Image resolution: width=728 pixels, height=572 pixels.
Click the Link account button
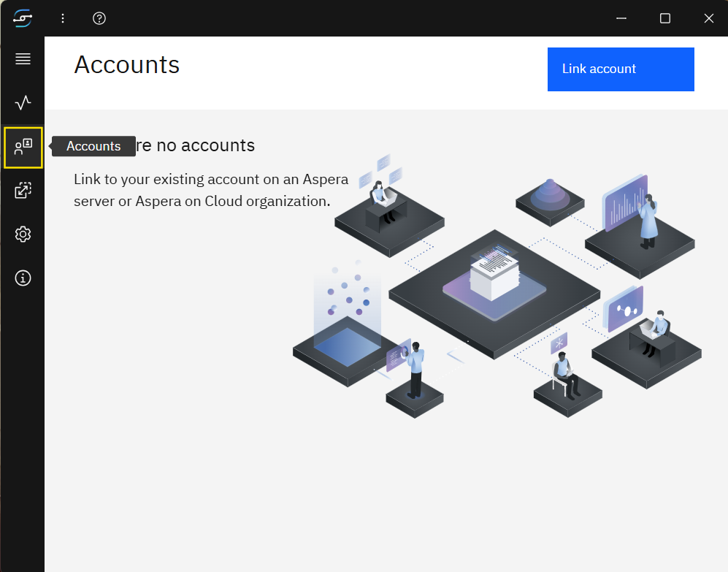click(x=621, y=69)
